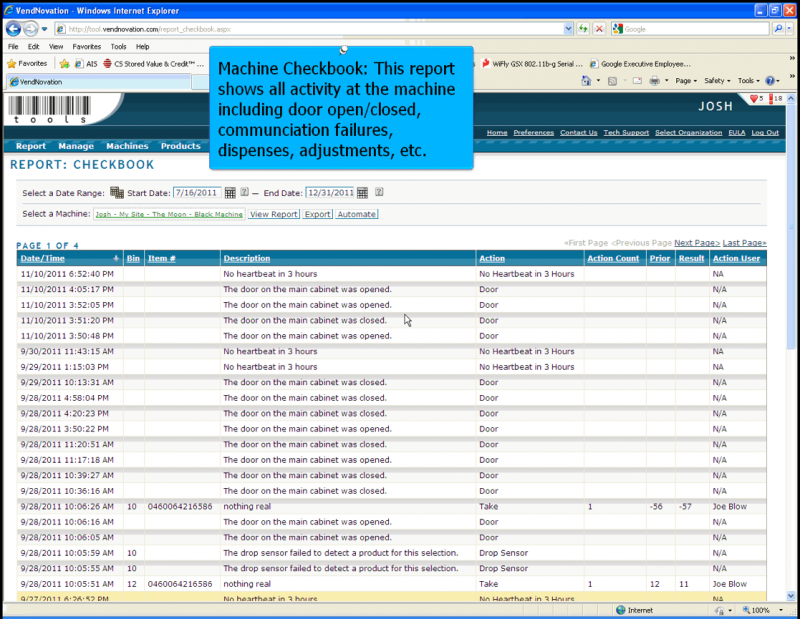Click the RSS Feeds toolbar icon
800x619 pixels.
pyautogui.click(x=612, y=81)
